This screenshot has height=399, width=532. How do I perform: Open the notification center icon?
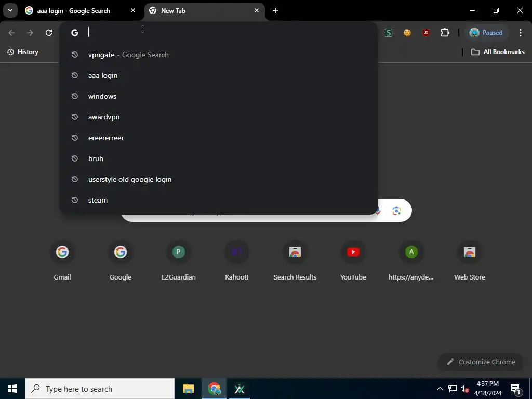(515, 389)
